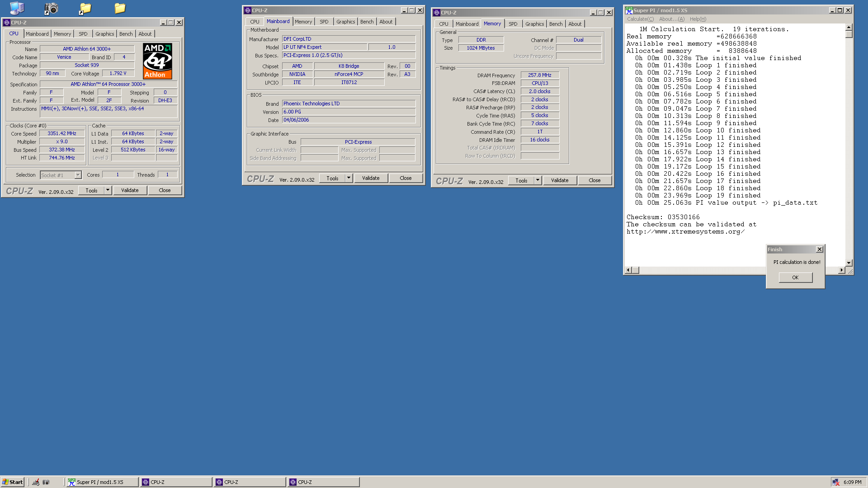Click the Multiplier value x 9.0
The width and height of the screenshot is (868, 488).
pos(62,141)
